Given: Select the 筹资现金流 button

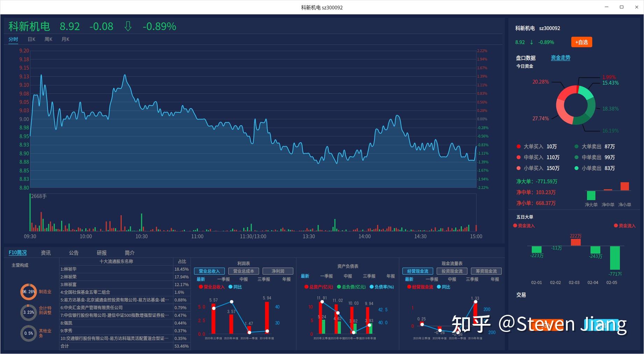Looking at the screenshot, I should [x=486, y=271].
